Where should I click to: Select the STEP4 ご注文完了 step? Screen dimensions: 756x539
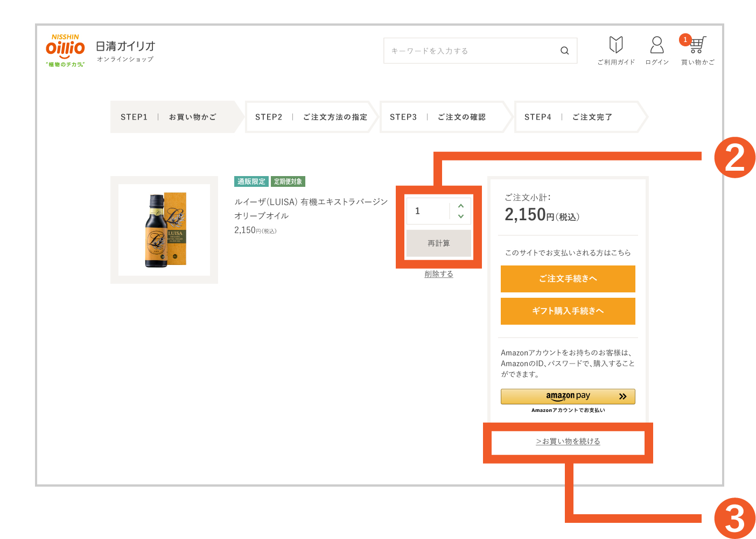[x=581, y=117]
